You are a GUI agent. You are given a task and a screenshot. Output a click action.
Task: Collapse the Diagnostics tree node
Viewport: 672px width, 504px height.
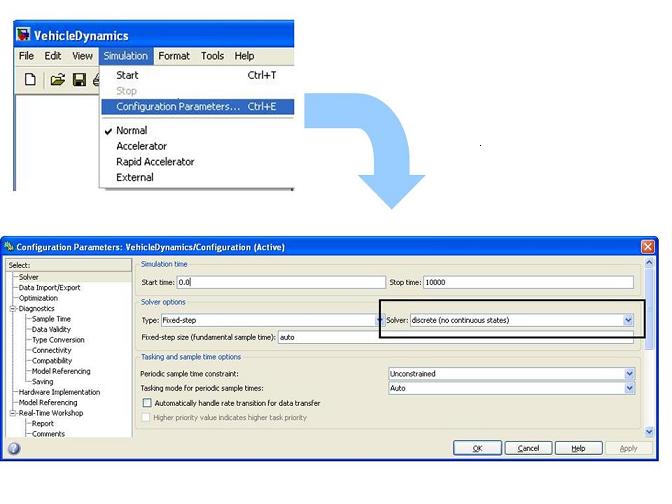click(12, 309)
